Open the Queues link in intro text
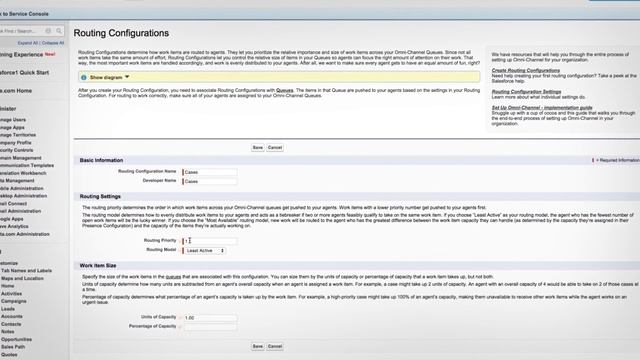Image resolution: width=640 pixels, height=360 pixels. pos(284,90)
